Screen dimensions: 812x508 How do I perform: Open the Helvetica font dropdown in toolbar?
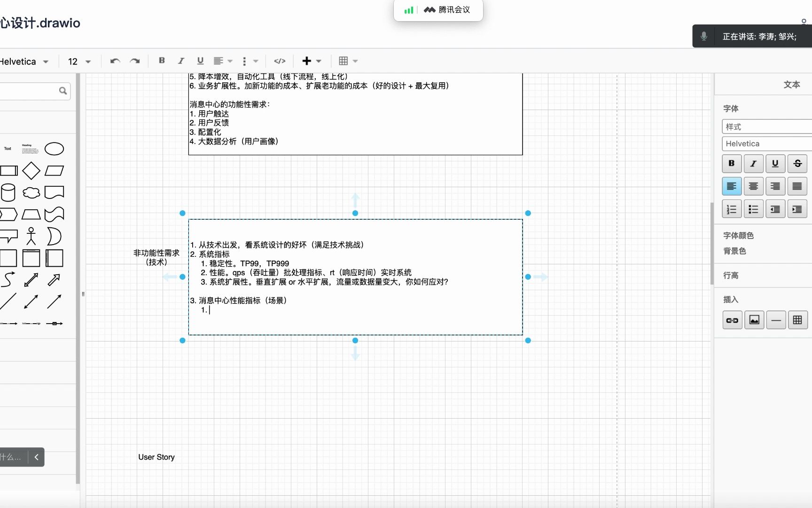(x=24, y=62)
